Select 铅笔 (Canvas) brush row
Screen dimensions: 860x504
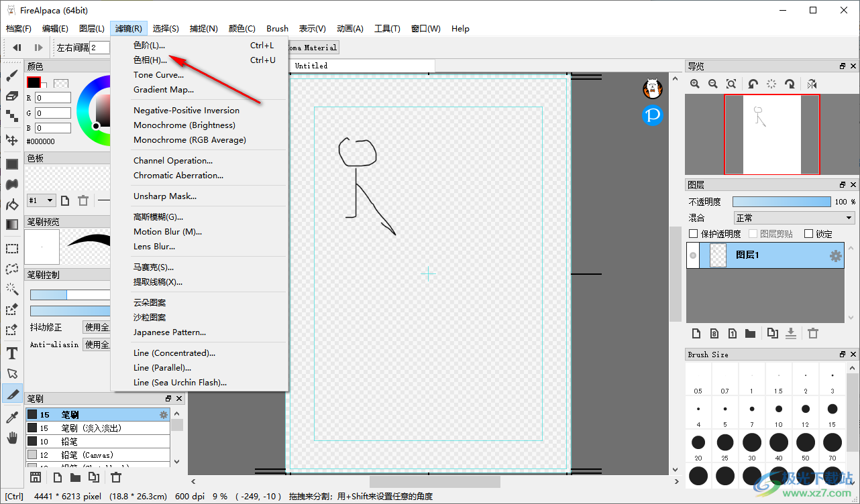pos(98,455)
